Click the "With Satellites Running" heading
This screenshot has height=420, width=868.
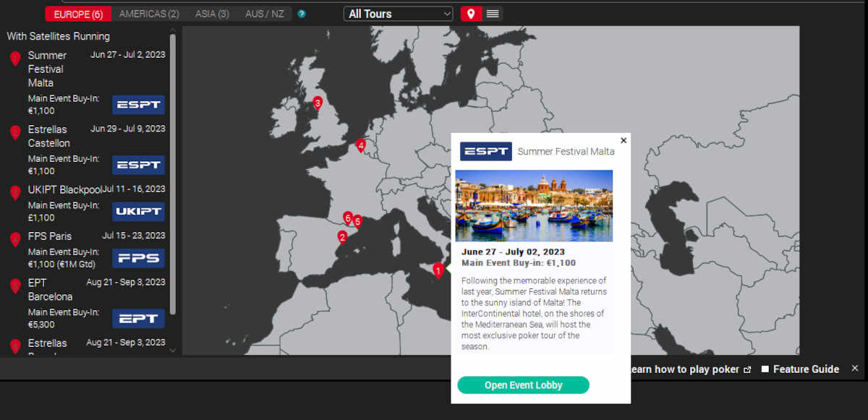(59, 36)
